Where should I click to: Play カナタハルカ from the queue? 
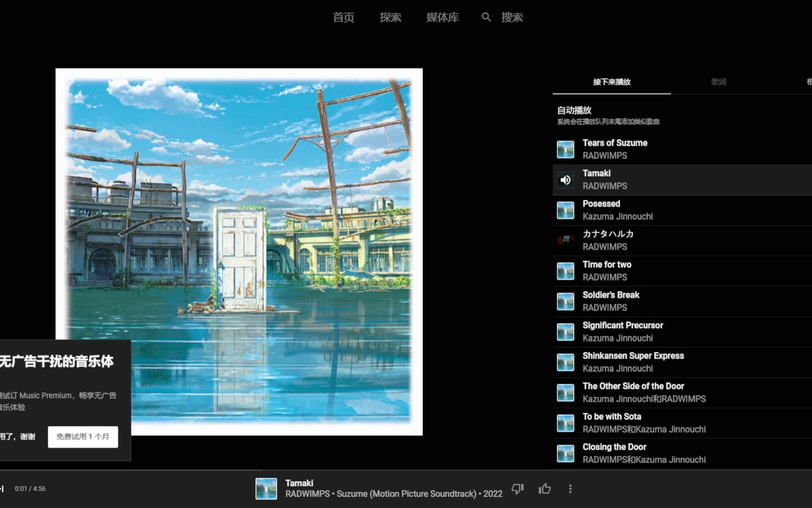click(x=682, y=240)
